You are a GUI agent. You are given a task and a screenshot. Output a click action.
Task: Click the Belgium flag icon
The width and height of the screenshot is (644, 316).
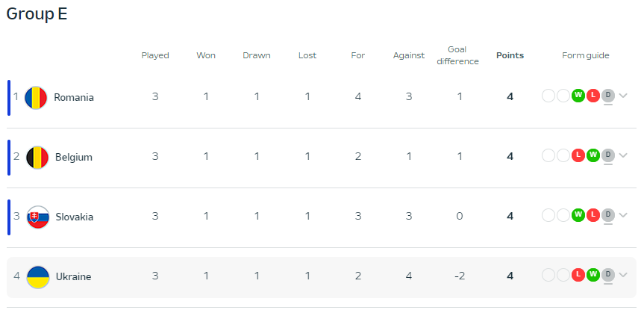37,158
